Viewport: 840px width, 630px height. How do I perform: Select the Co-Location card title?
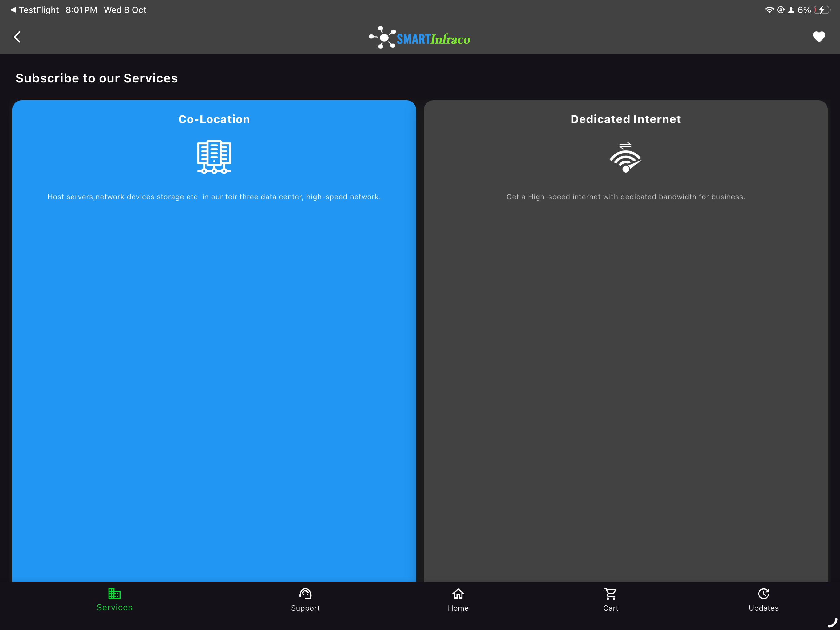pos(214,119)
